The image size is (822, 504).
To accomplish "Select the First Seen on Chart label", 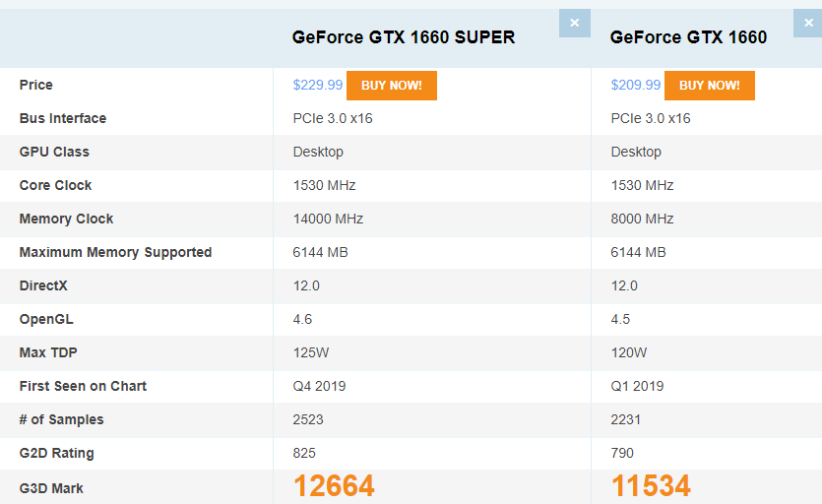I will (x=83, y=387).
